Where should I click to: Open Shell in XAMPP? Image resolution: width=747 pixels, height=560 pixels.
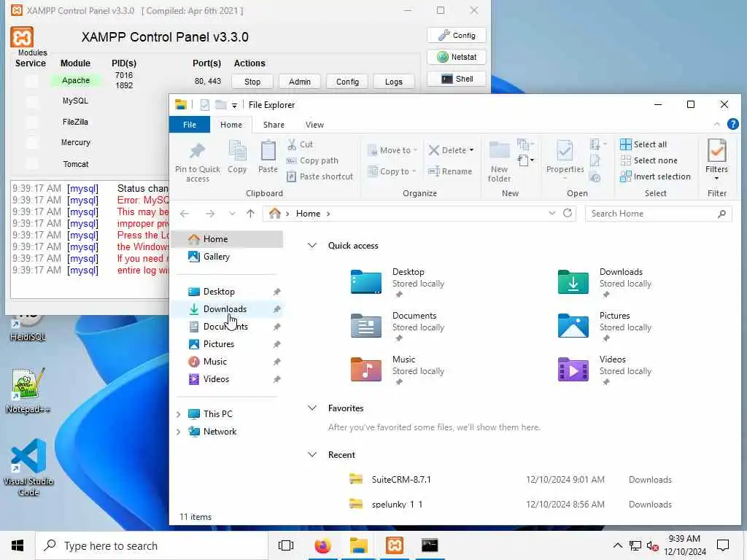457,79
